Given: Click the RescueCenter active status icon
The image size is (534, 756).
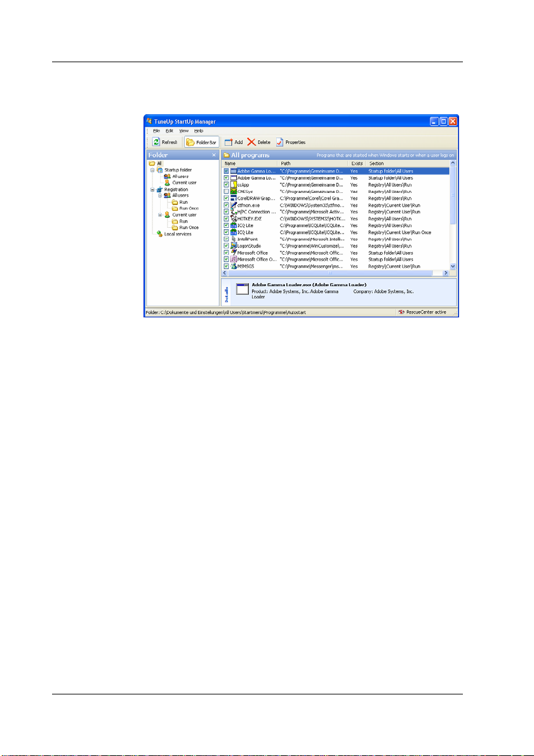Looking at the screenshot, I should point(401,312).
